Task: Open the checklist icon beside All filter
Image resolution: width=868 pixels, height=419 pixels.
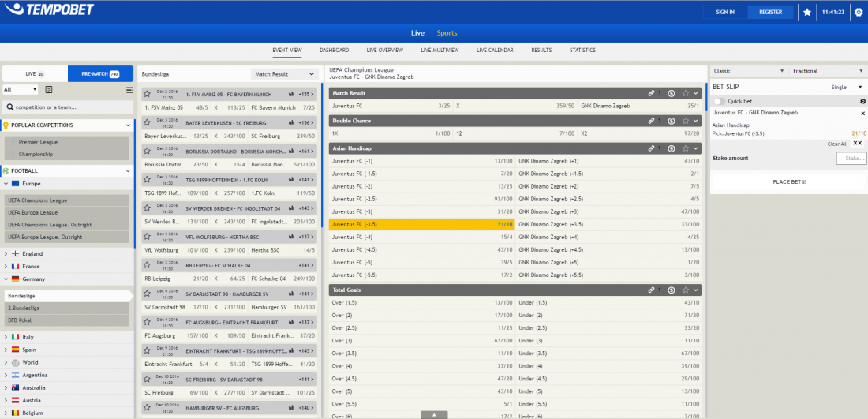Action: [49, 90]
